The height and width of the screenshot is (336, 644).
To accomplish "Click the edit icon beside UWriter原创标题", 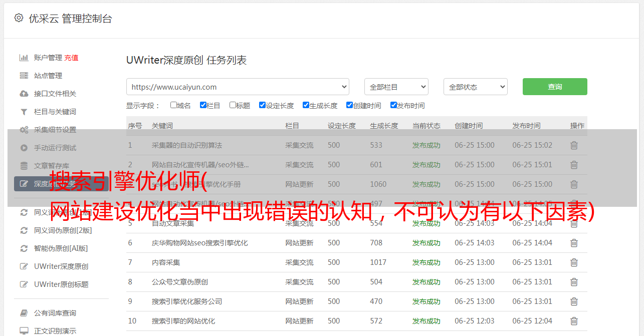I will point(24,284).
